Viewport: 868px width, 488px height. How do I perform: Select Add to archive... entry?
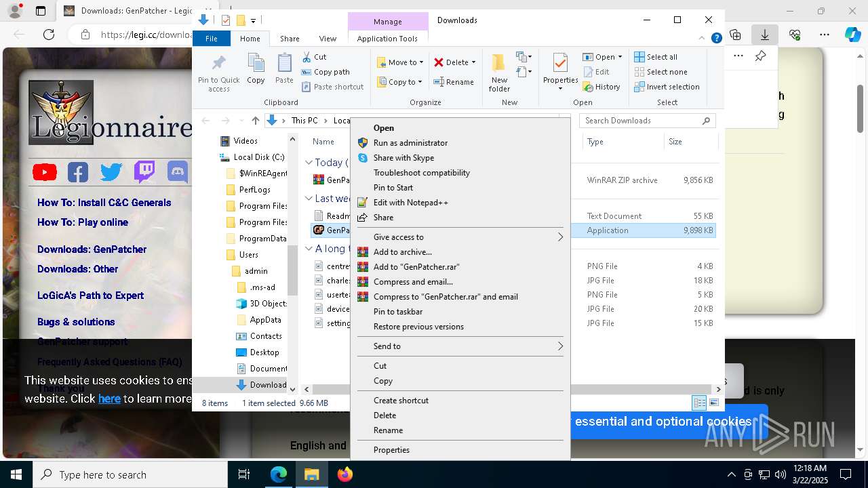(460, 252)
